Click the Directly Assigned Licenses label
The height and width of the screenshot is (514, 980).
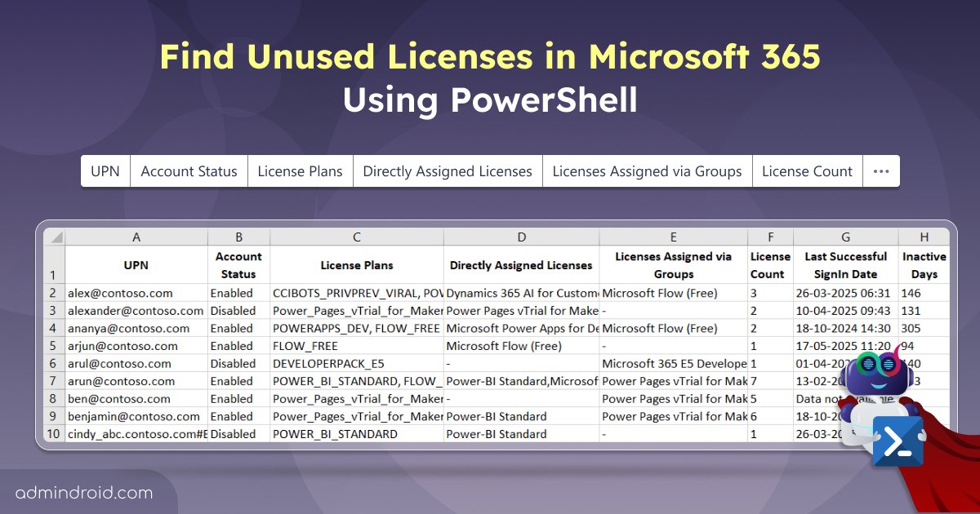[x=447, y=171]
